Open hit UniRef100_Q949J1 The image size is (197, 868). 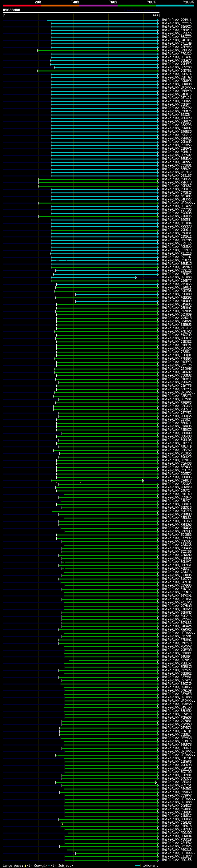[x=176, y=20]
